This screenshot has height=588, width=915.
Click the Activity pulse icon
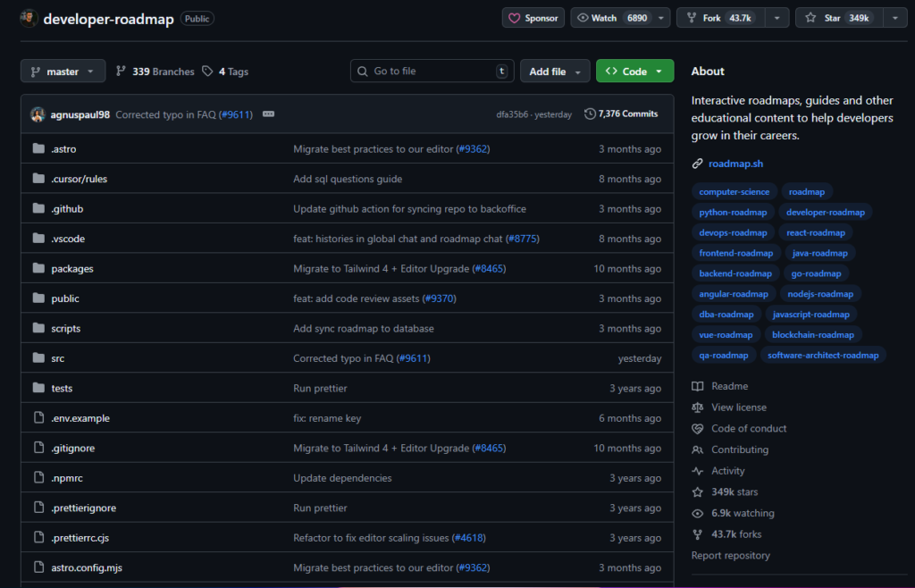698,471
